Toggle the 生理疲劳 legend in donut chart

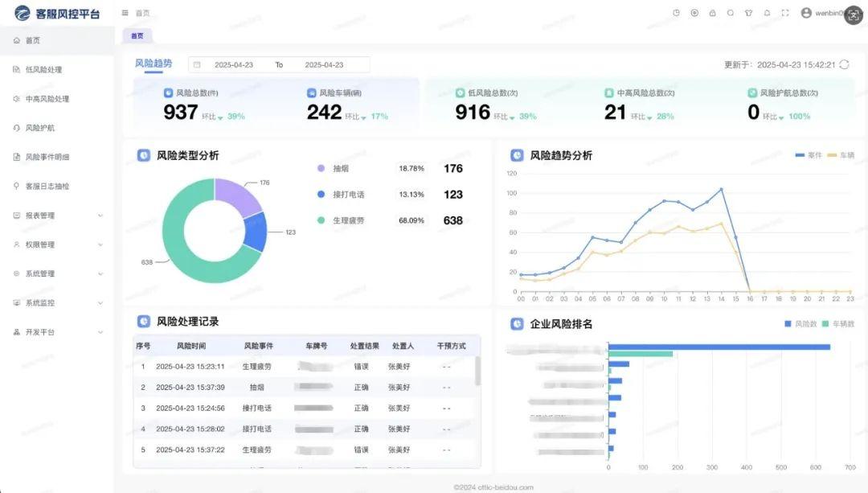(341, 220)
